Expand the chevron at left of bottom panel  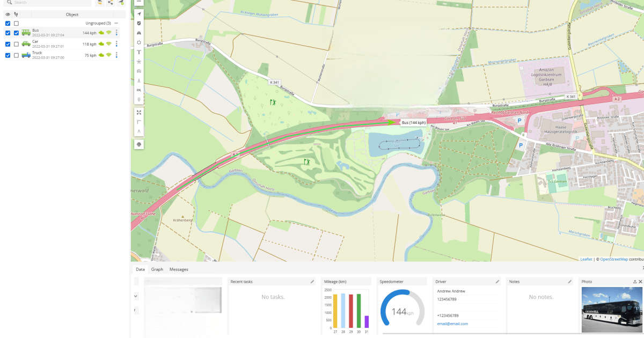(x=135, y=296)
